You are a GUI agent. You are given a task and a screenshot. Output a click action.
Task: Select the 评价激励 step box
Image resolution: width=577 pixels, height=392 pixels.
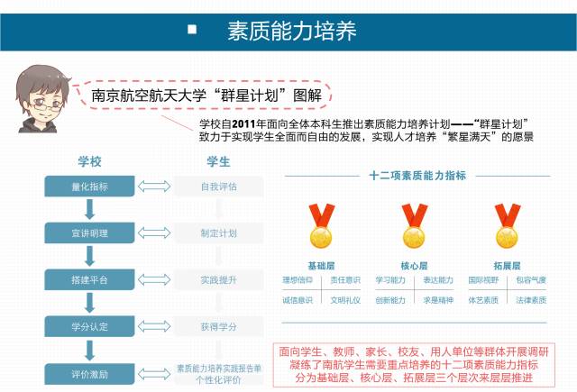click(90, 373)
